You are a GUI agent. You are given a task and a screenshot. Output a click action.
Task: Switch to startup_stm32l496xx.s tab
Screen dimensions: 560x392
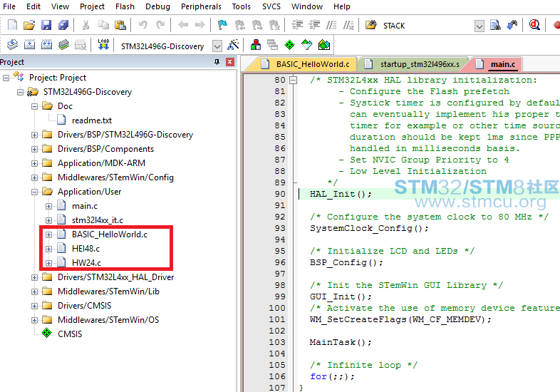(x=414, y=64)
